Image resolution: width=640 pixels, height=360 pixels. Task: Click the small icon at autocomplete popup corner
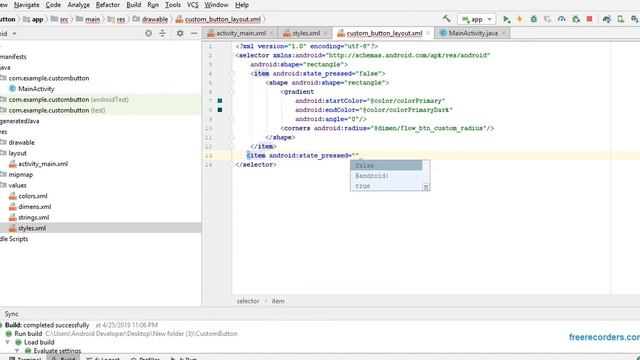tap(426, 187)
